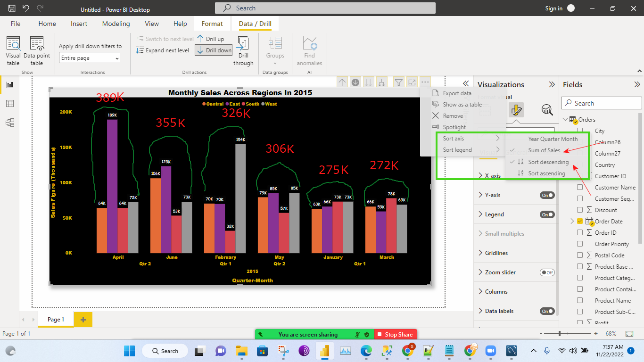Check the Order ID field checkbox

coord(580,233)
